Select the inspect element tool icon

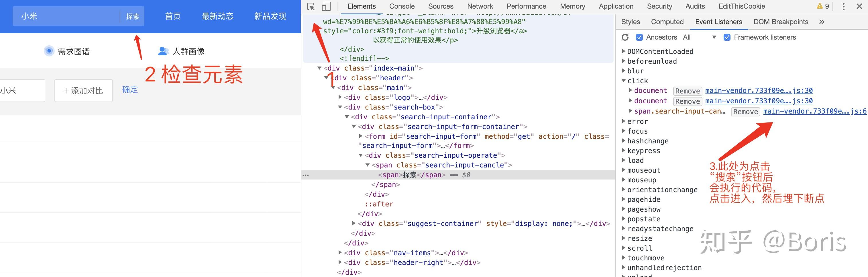(311, 6)
